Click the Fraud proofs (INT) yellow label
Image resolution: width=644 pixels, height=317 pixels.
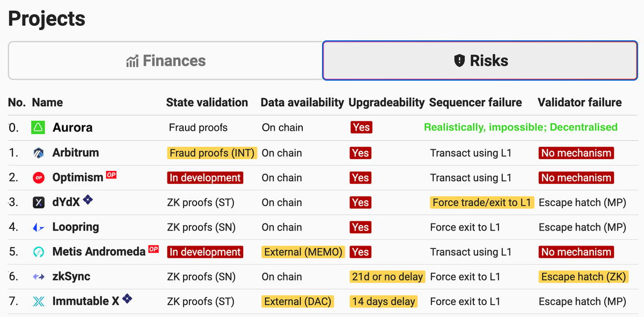click(213, 153)
